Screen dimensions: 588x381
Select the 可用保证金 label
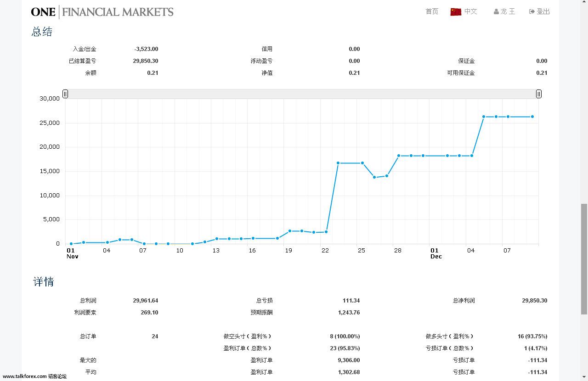[x=461, y=73]
